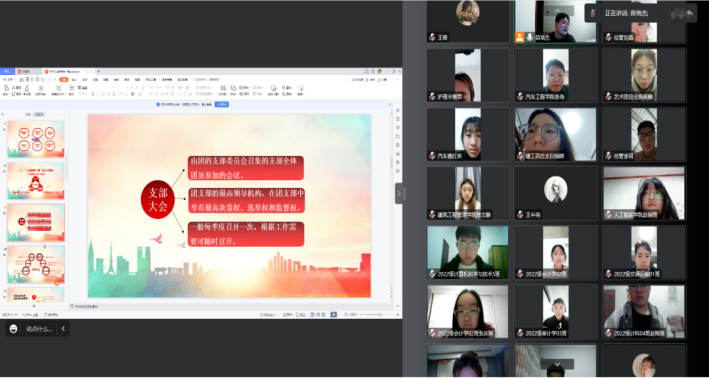The height and width of the screenshot is (378, 709).
Task: Toggle underline formatting in the ribbon
Action: (103, 94)
